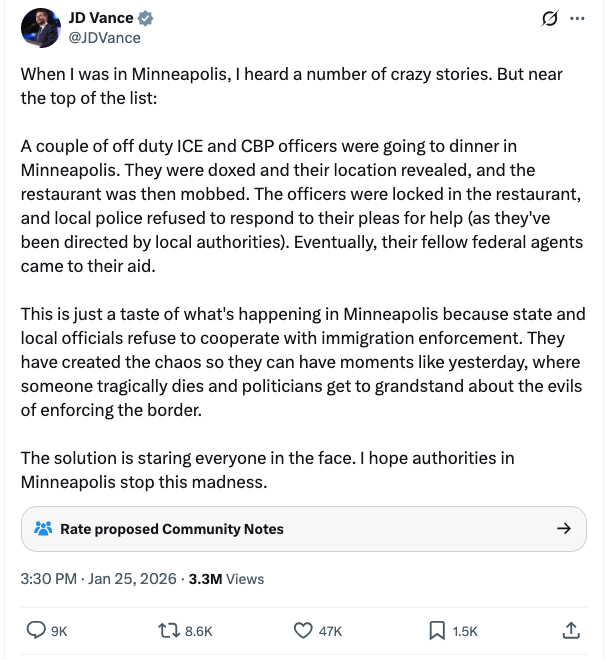The height and width of the screenshot is (660, 606).
Task: Open the three-dot more options menu
Action: pyautogui.click(x=577, y=20)
